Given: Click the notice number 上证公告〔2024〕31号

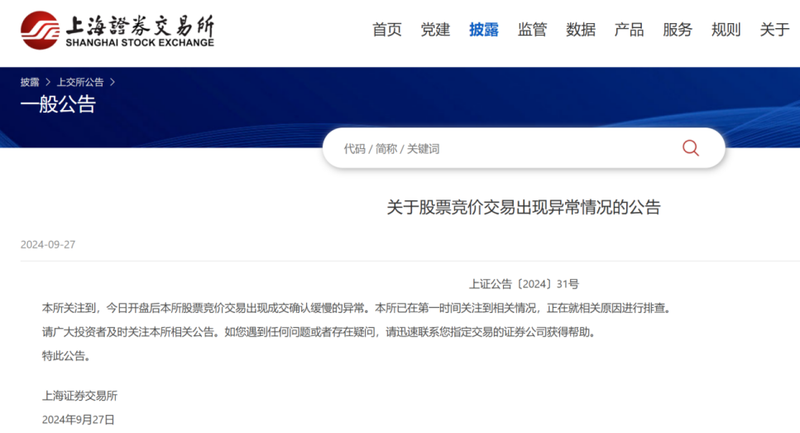Looking at the screenshot, I should click(x=524, y=284).
